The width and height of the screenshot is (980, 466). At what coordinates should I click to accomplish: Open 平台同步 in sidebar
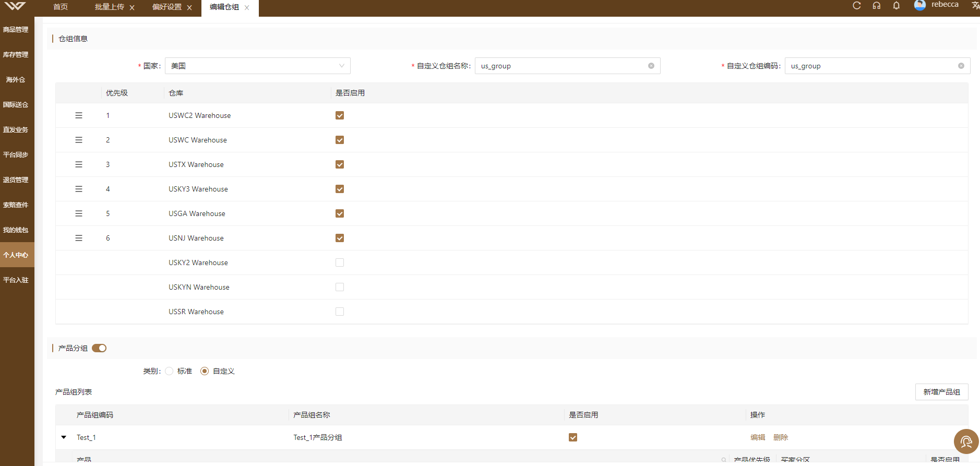[x=16, y=155]
